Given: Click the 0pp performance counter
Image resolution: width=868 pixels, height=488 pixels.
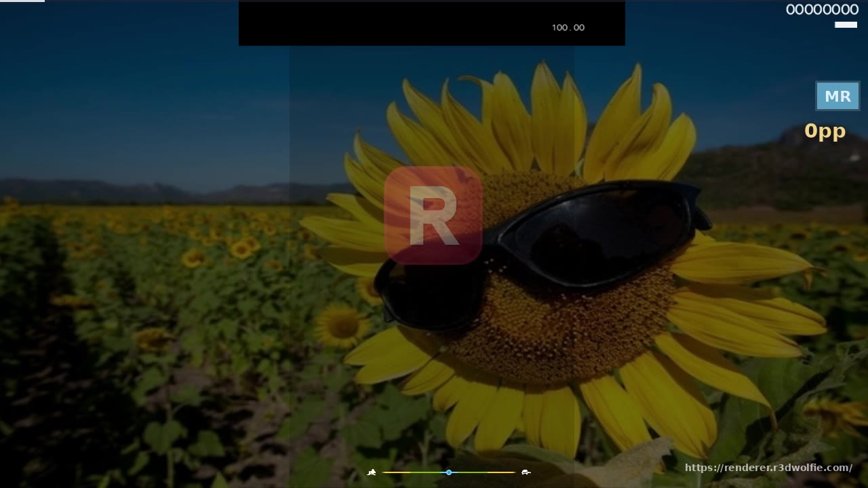Looking at the screenshot, I should click(x=825, y=131).
